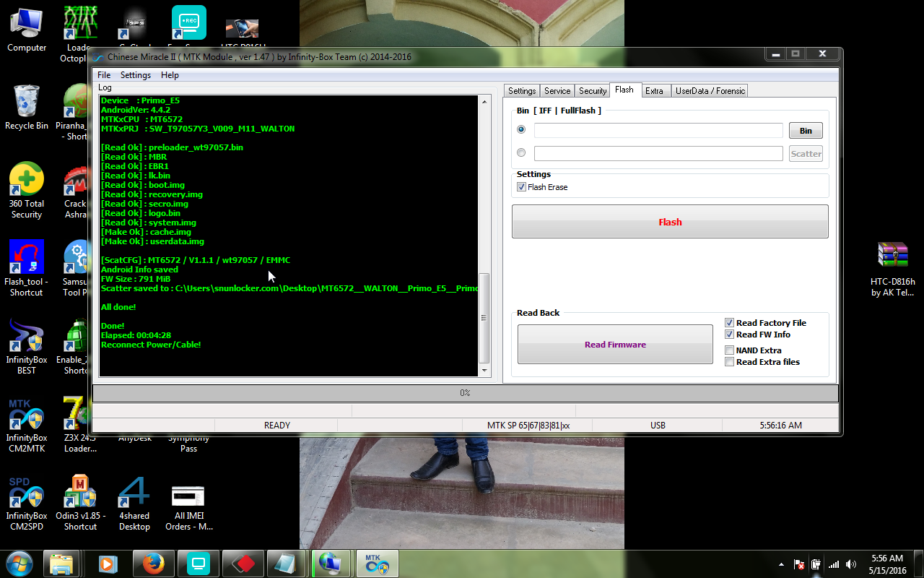Open the 4shared Desktop icon
The width and height of the screenshot is (924, 578).
(134, 502)
